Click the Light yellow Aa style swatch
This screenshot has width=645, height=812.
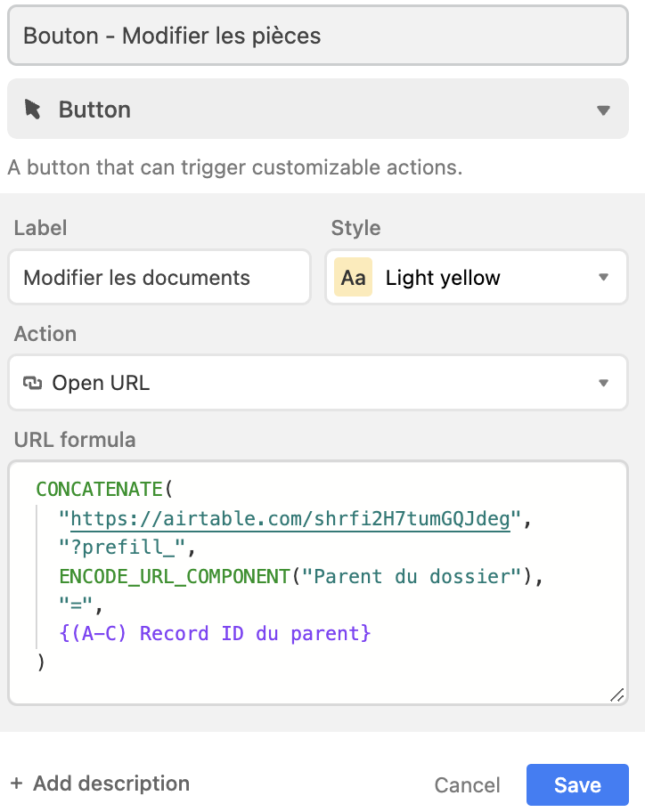coord(354,277)
